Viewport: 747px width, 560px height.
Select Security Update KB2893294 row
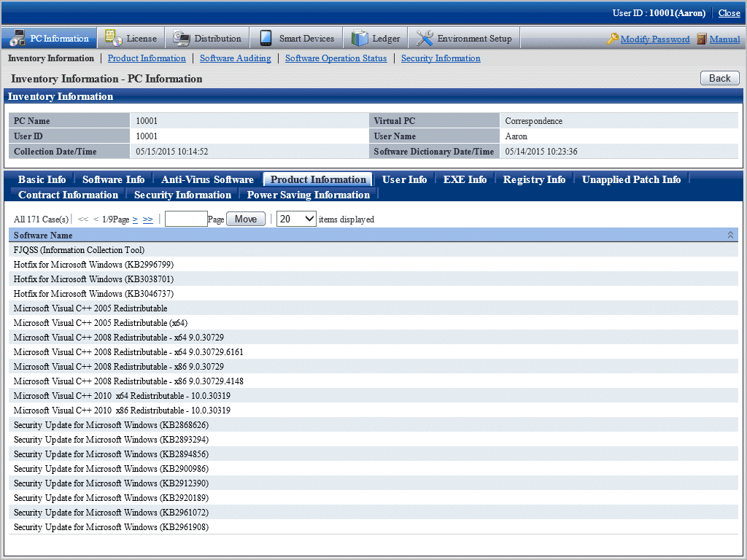373,440
